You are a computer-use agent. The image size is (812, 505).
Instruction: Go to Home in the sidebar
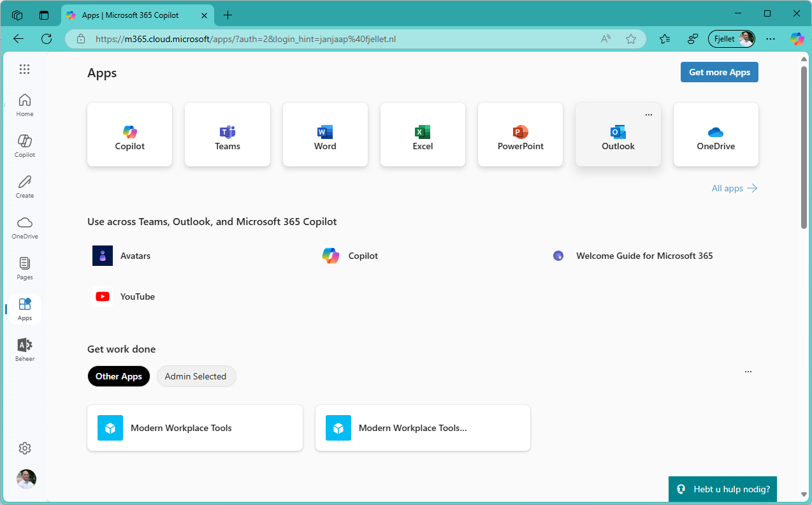coord(25,105)
